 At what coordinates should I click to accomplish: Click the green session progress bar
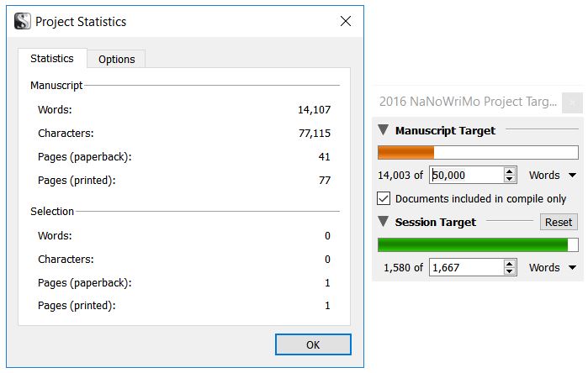[x=478, y=245]
